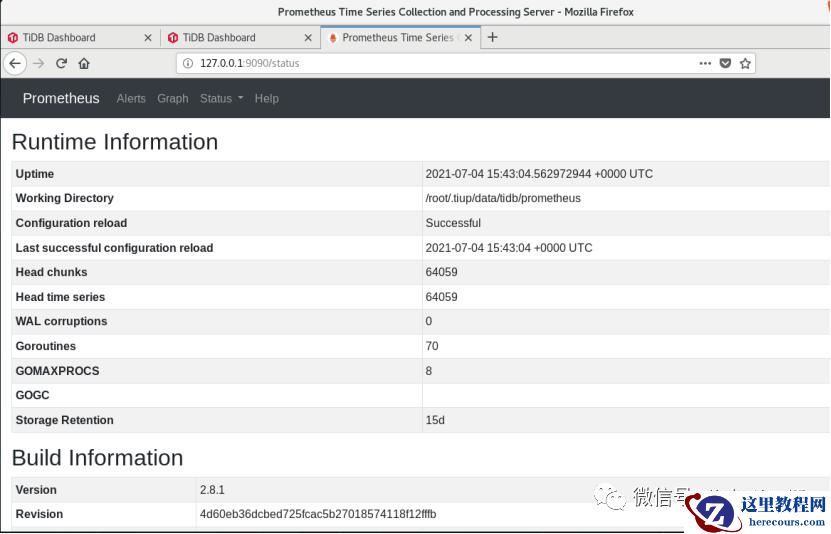Screen dimensions: 831x534
Task: Open the page actions three-dot menu
Action: [x=705, y=63]
